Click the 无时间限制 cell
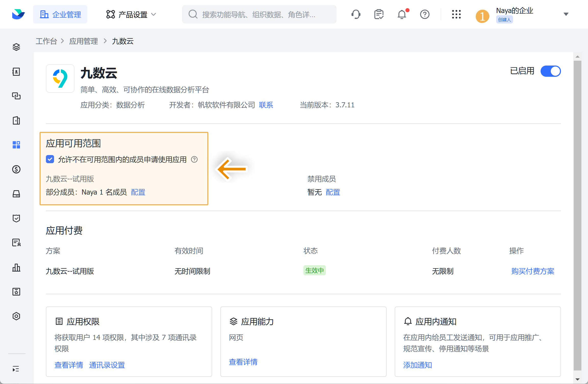588x384 pixels. (x=192, y=271)
